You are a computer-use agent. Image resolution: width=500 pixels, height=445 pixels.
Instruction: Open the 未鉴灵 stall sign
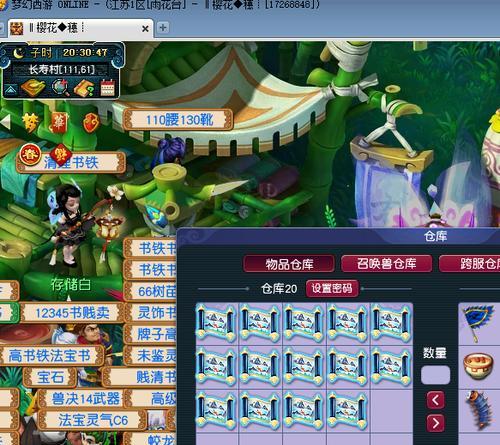click(150, 356)
